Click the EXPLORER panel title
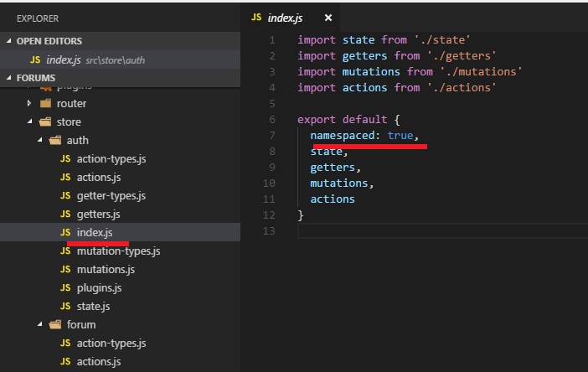The width and height of the screenshot is (588, 372). coord(38,18)
